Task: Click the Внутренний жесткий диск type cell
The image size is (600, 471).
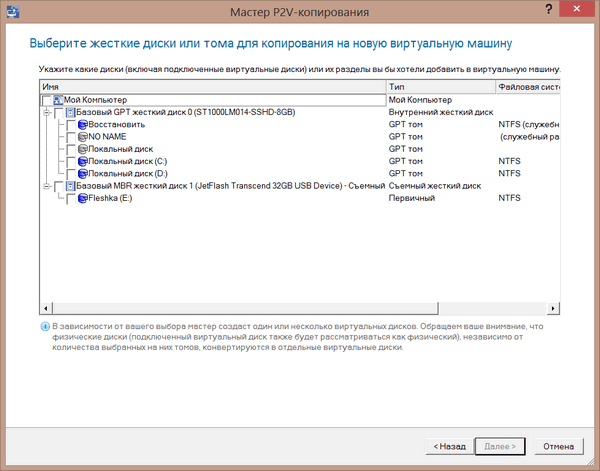Action: pos(441,112)
